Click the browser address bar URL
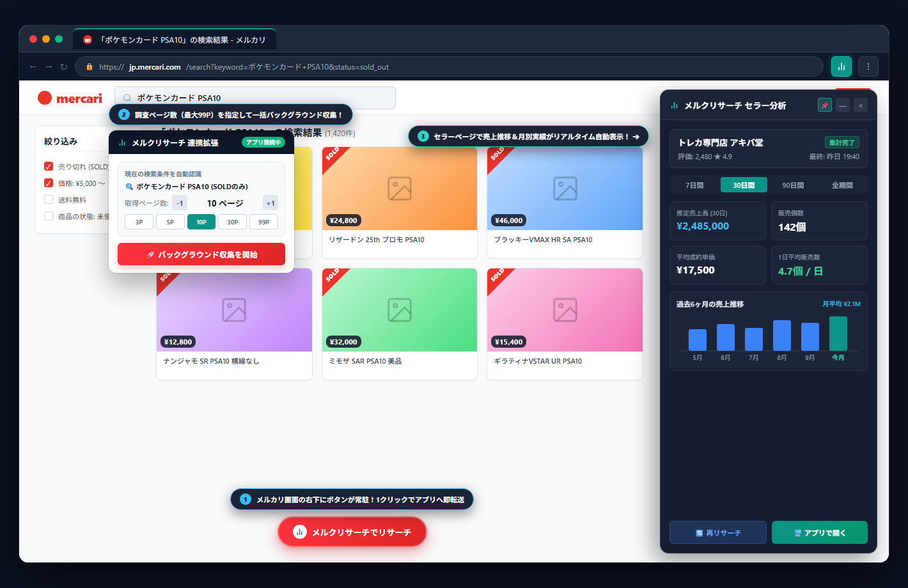 (x=449, y=66)
